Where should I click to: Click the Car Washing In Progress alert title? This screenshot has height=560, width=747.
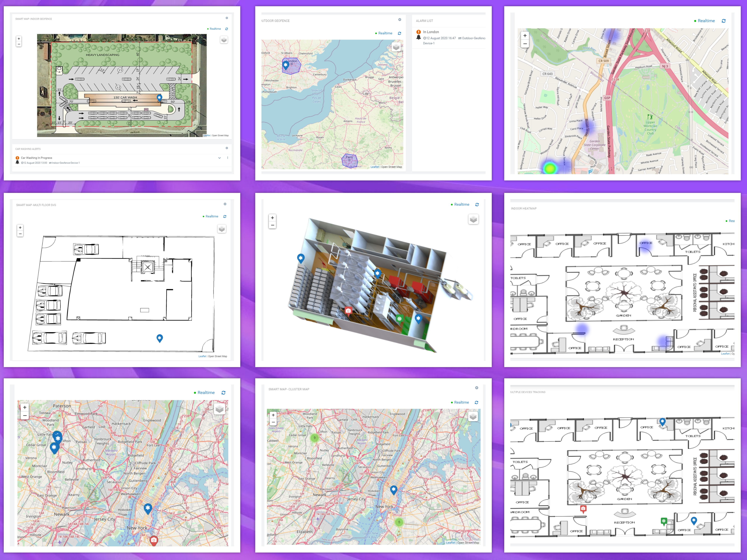click(x=36, y=158)
